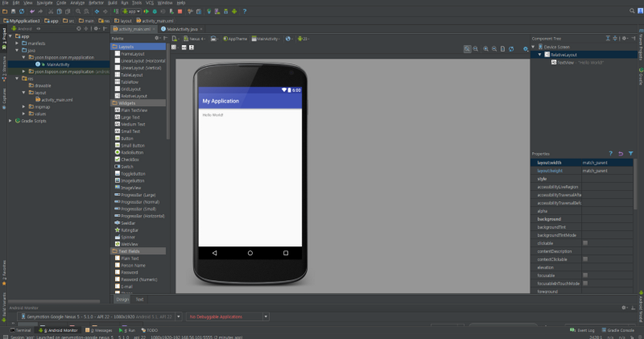Click the Save All toolbar icon
This screenshot has width=644, height=339.
pos(13,11)
